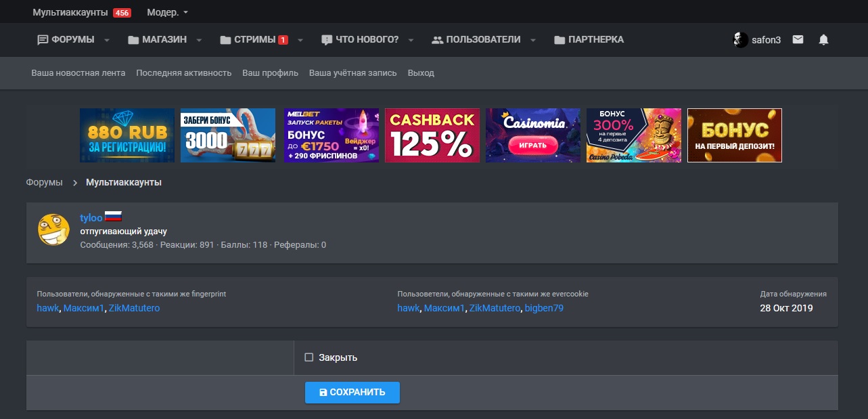This screenshot has height=419, width=868.
Task: Open the bigben79 user link
Action: [x=544, y=308]
